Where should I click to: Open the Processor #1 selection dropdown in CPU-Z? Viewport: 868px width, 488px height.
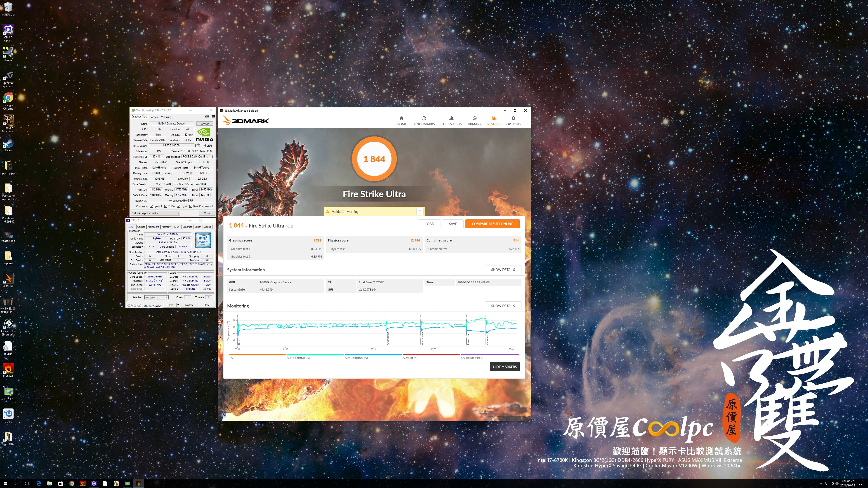pyautogui.click(x=156, y=297)
